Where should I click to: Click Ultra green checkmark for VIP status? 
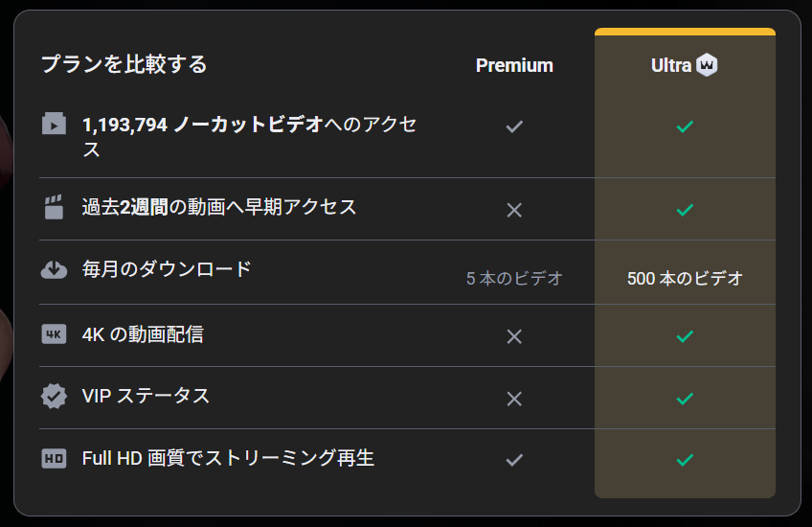tap(685, 398)
